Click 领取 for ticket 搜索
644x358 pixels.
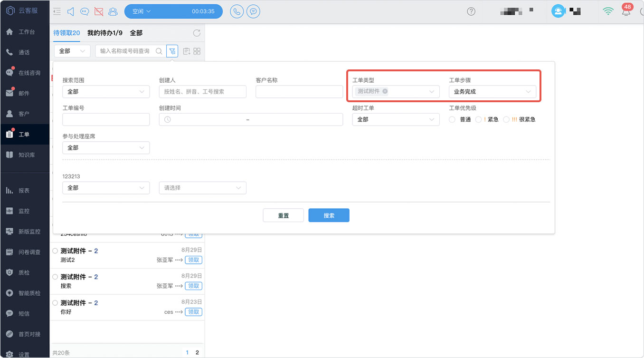tap(194, 286)
